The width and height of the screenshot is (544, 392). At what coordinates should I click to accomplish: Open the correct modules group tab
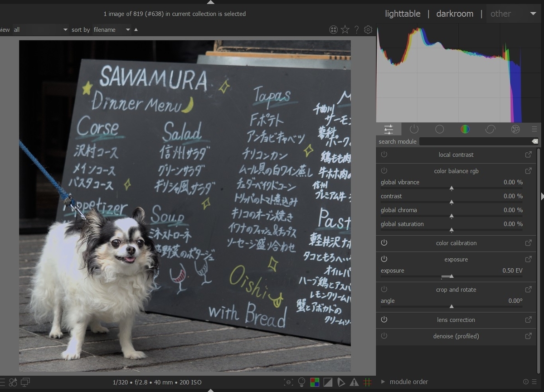point(490,129)
